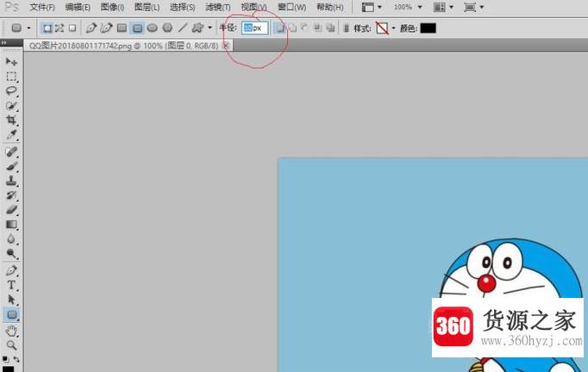The image size is (588, 372).
Task: Select the Pen tool in left toolbox
Action: click(11, 270)
